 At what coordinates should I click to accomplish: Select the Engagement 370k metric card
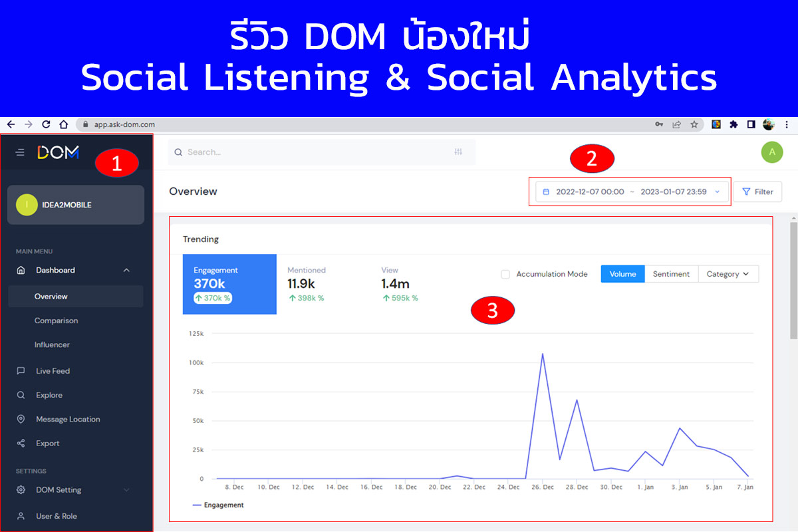(229, 284)
